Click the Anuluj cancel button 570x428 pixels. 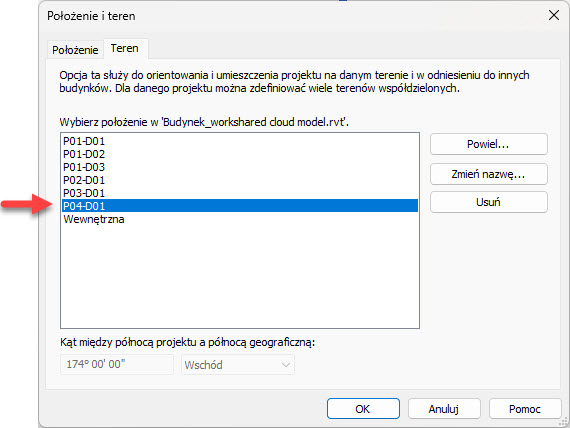pyautogui.click(x=444, y=409)
